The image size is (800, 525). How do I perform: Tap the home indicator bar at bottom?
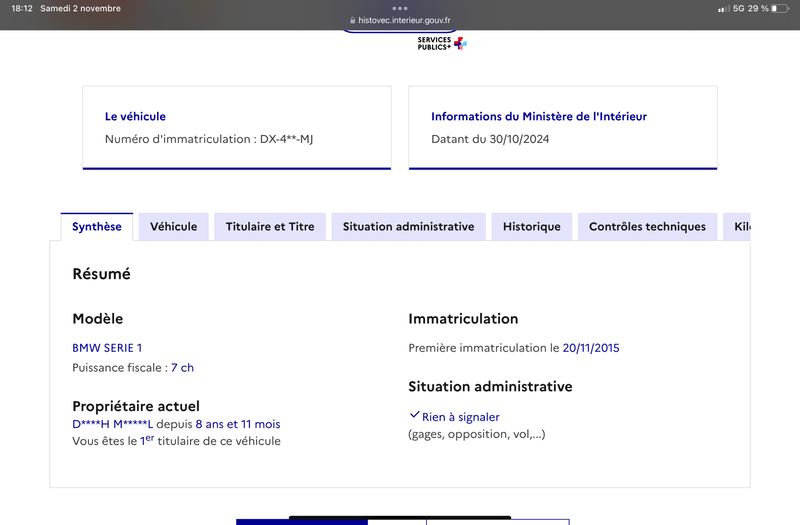pyautogui.click(x=400, y=517)
